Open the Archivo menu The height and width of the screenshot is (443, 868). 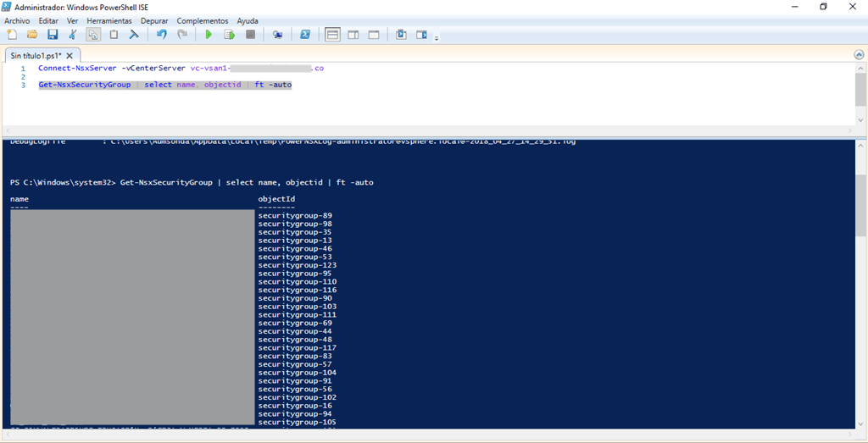pyautogui.click(x=17, y=20)
